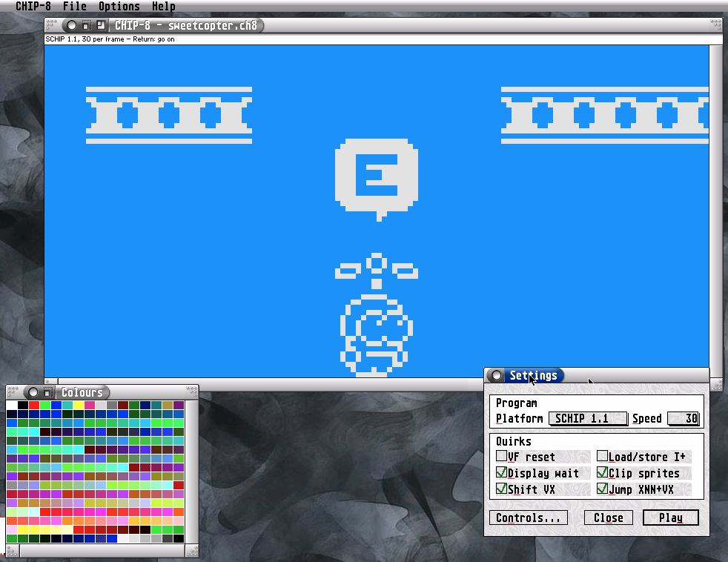Click the Speed field showing 30

click(x=683, y=418)
